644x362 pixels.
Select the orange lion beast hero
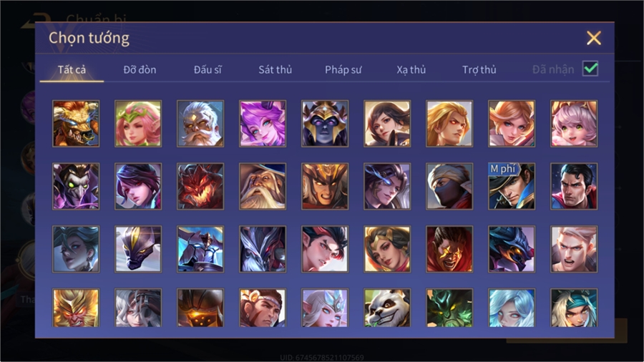pos(76,124)
